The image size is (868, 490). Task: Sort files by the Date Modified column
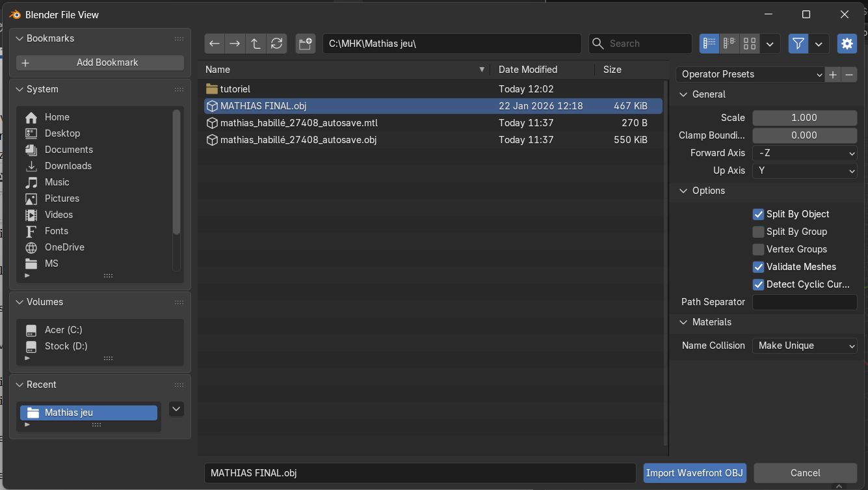tap(527, 70)
